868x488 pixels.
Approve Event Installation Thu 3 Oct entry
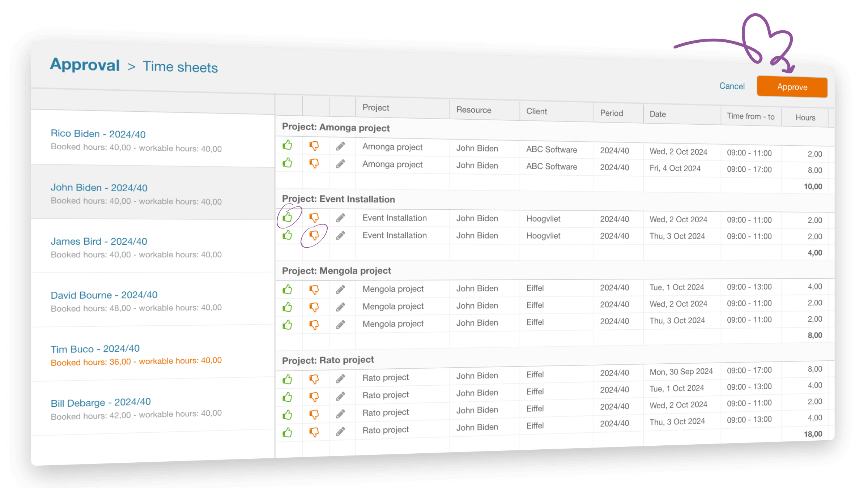pyautogui.click(x=288, y=235)
